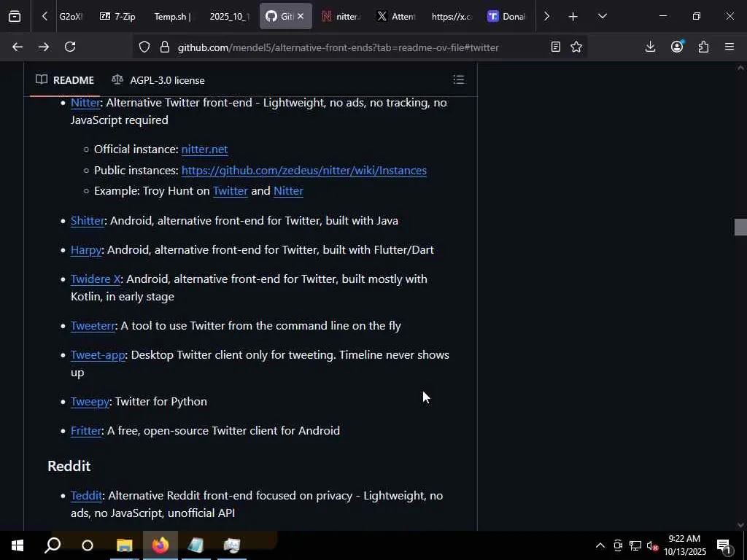This screenshot has width=747, height=560.
Task: Toggle reader view icon
Action: [x=555, y=47]
